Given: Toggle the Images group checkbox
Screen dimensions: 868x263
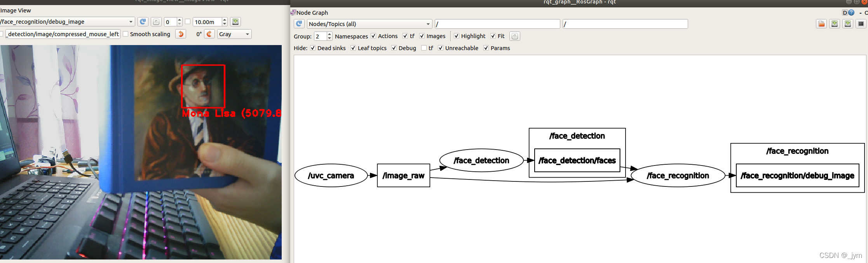Looking at the screenshot, I should 422,36.
